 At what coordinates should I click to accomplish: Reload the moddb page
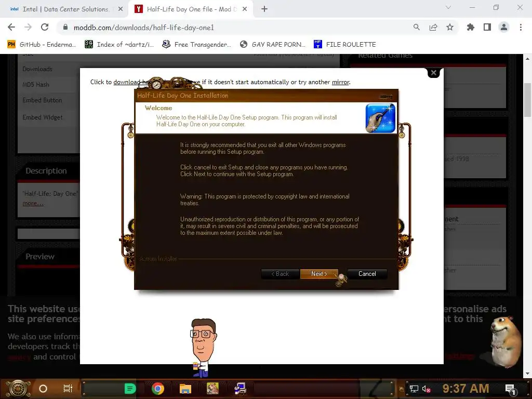pos(45,27)
